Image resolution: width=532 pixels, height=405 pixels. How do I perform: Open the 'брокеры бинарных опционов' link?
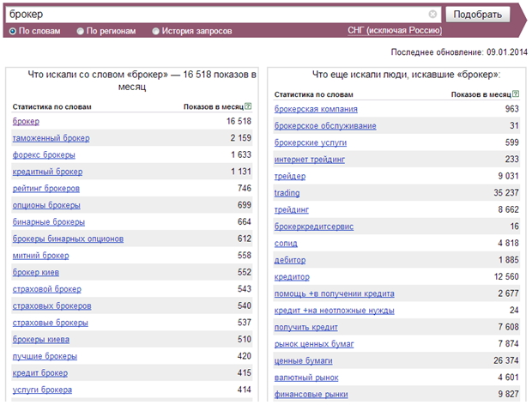tap(68, 239)
